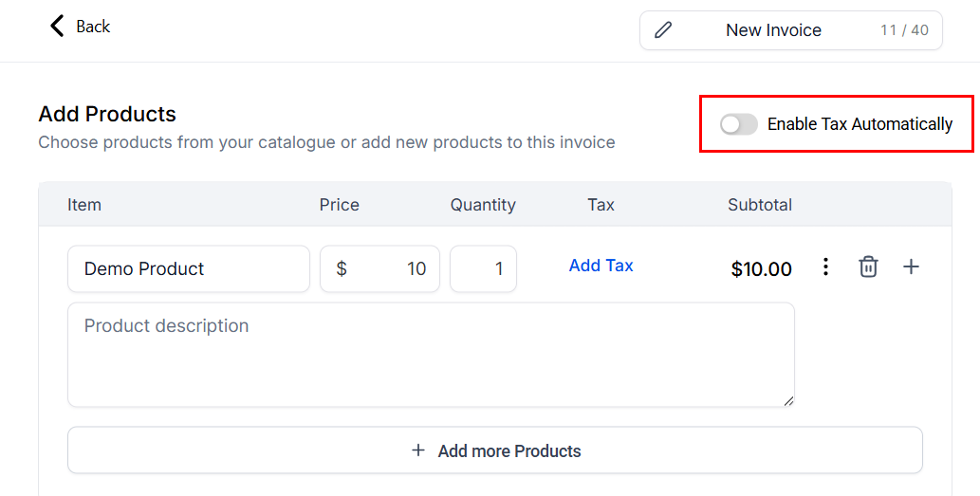
Task: Click the dollar sign in the price box
Action: pyautogui.click(x=342, y=269)
